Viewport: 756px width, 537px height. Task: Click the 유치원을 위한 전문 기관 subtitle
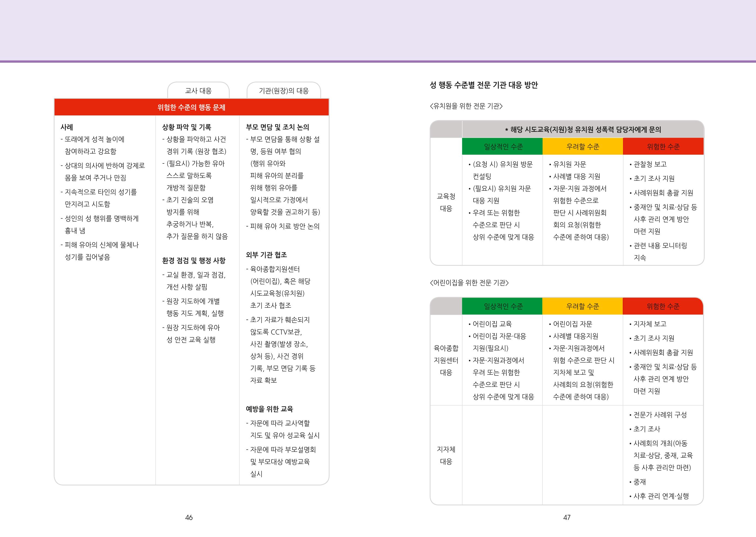466,106
